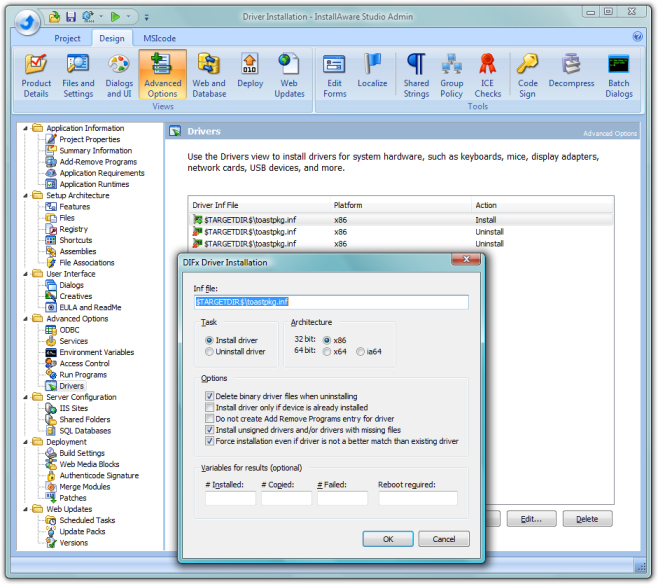Collapse the Advanced Options tree node
The image size is (658, 584).
pos(25,319)
